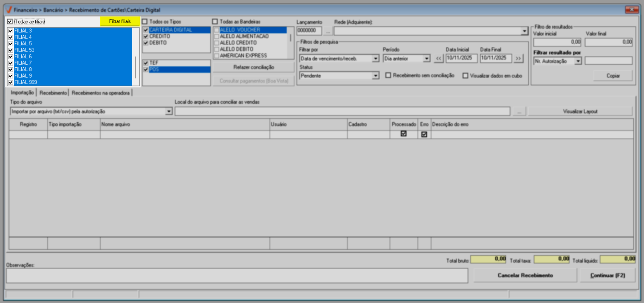The height and width of the screenshot is (303, 644).
Task: Browse for file with ellipsis button
Action: pyautogui.click(x=519, y=112)
